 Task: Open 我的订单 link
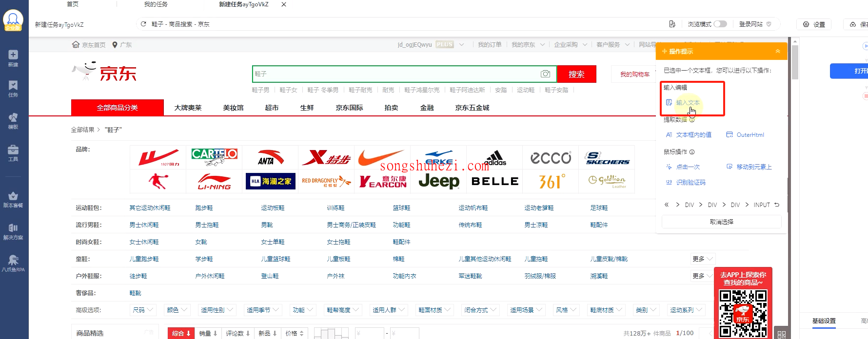pos(490,45)
